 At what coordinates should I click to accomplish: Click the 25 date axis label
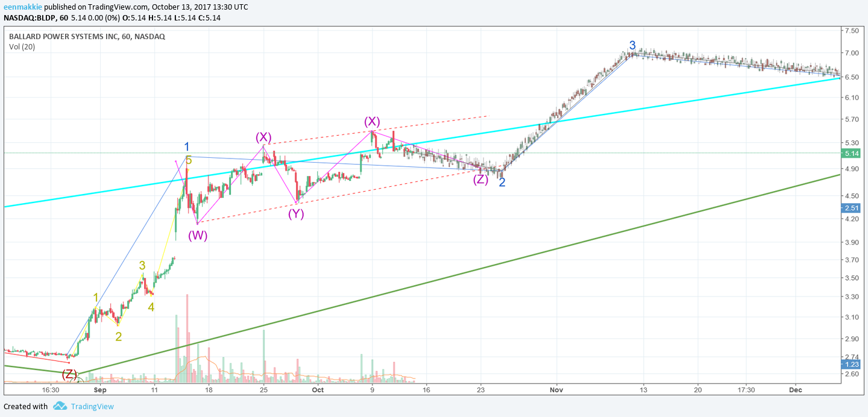[263, 390]
